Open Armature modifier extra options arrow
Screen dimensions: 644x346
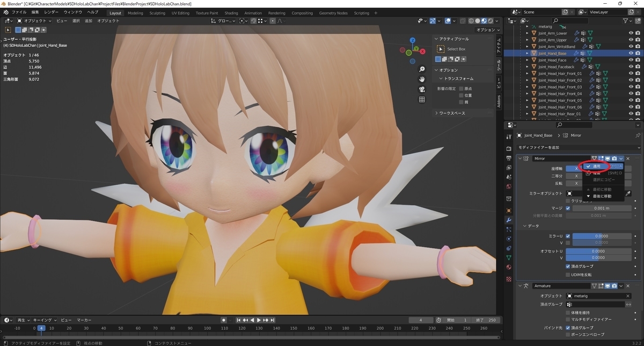click(621, 286)
